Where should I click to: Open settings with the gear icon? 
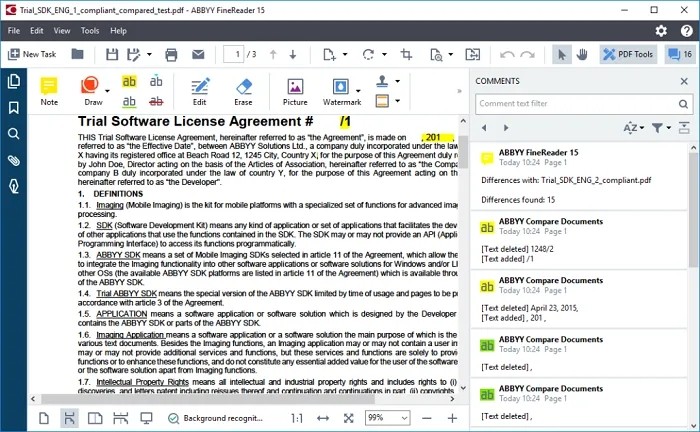pyautogui.click(x=661, y=30)
